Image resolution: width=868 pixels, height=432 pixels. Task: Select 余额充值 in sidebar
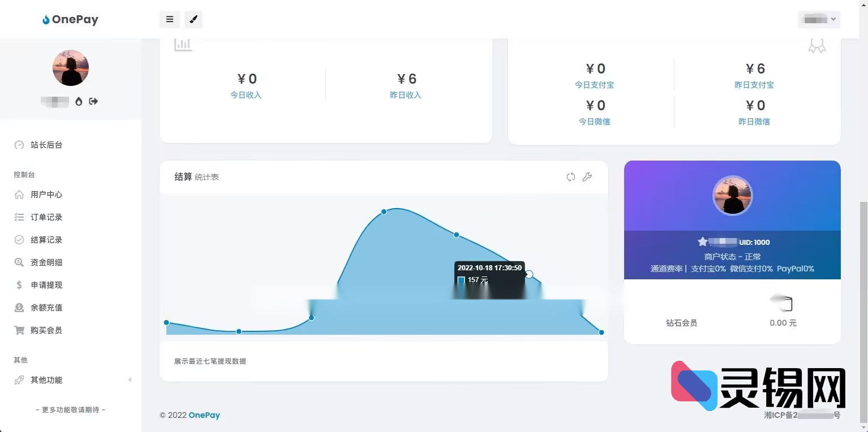[x=46, y=308]
